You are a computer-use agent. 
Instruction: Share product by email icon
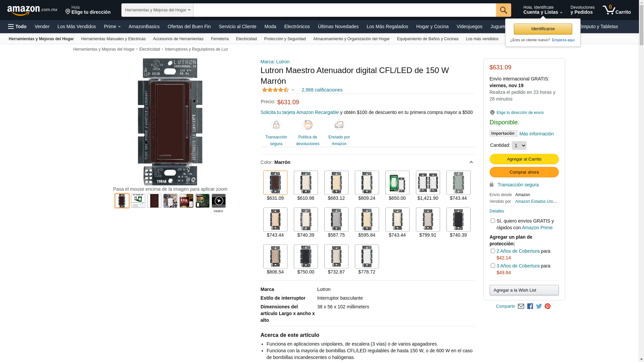point(521,306)
